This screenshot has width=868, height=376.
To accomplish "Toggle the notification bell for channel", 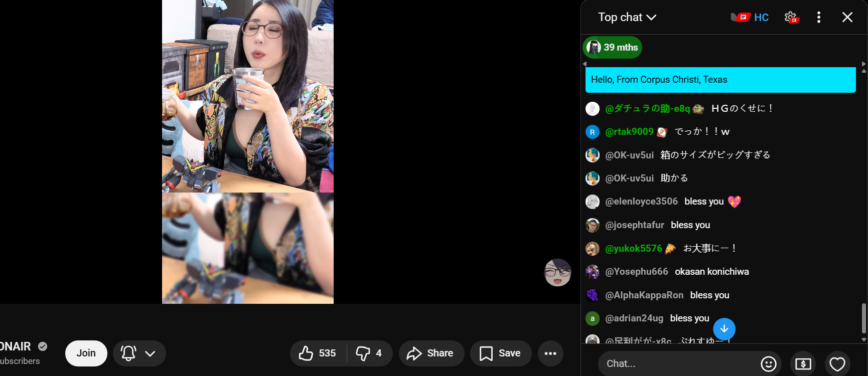I will tap(128, 353).
